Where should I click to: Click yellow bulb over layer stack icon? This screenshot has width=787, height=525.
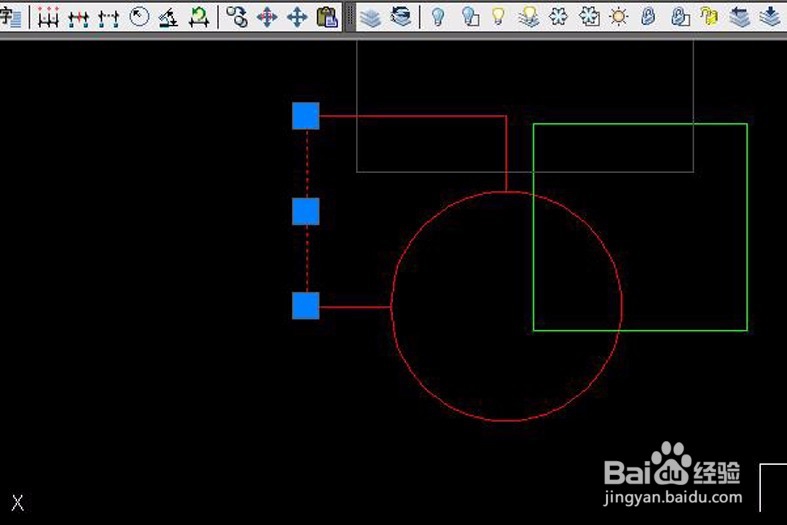point(529,18)
